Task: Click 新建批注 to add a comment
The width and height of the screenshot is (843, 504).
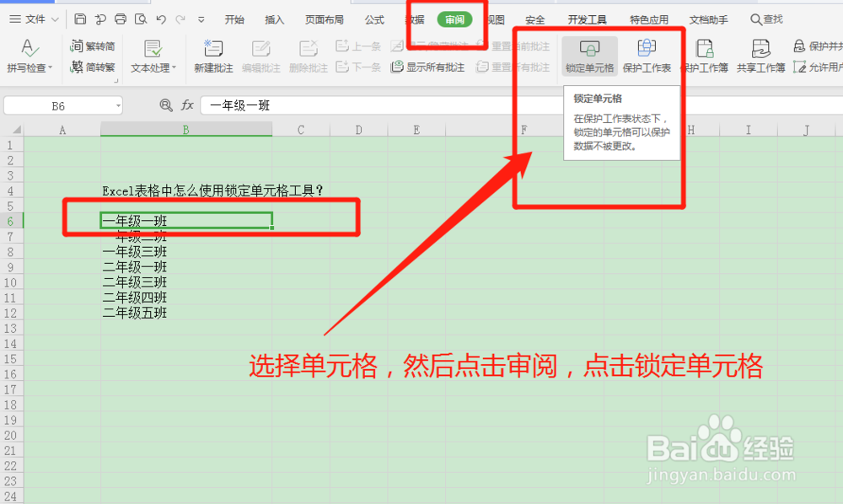Action: (x=213, y=56)
